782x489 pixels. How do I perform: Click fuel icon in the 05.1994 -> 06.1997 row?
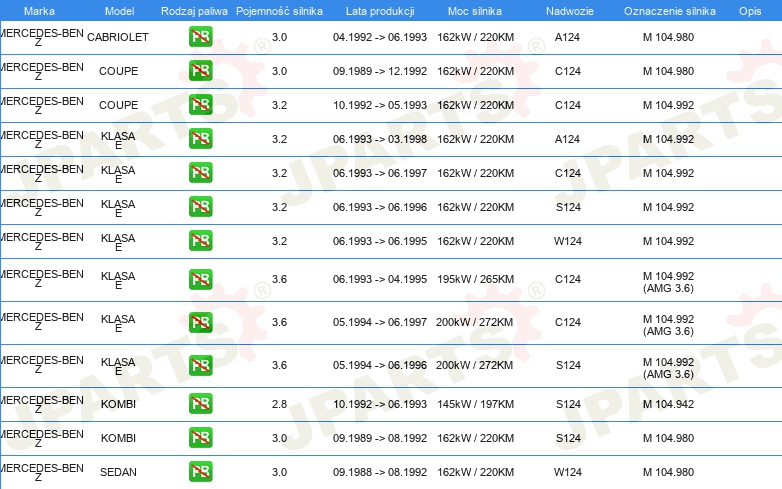click(200, 322)
